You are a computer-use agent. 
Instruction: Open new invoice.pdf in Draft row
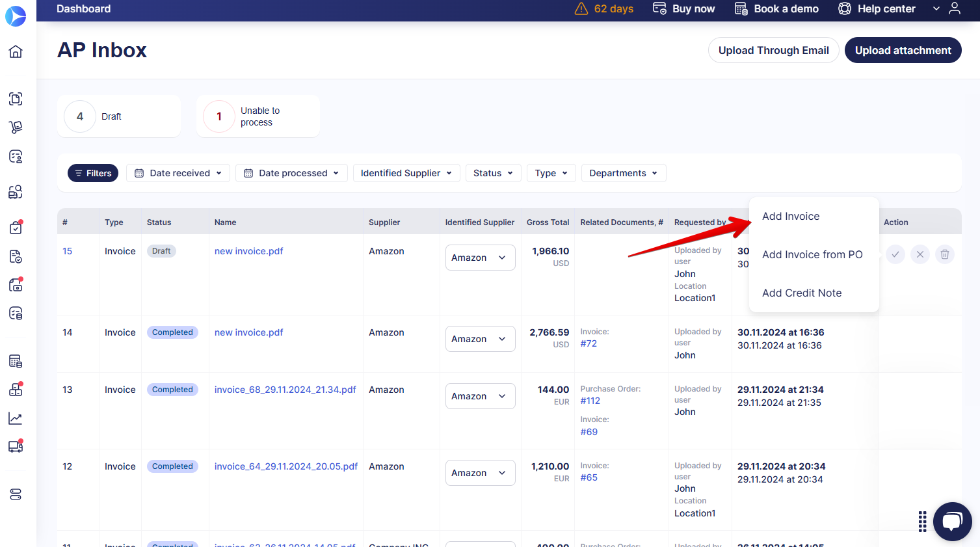249,251
